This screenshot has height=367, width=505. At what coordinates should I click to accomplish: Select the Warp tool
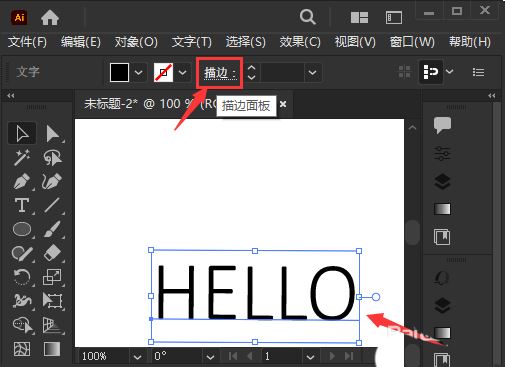pos(22,301)
